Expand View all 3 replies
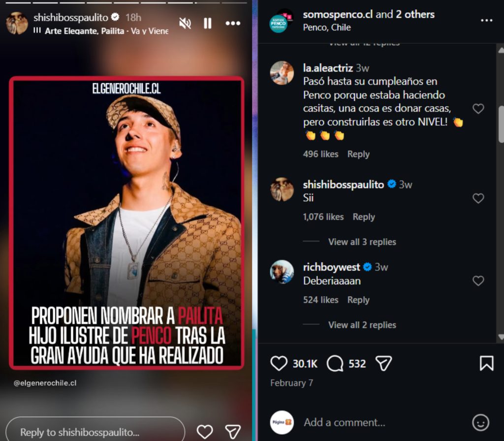Viewport: 504px width, 441px height. point(362,242)
